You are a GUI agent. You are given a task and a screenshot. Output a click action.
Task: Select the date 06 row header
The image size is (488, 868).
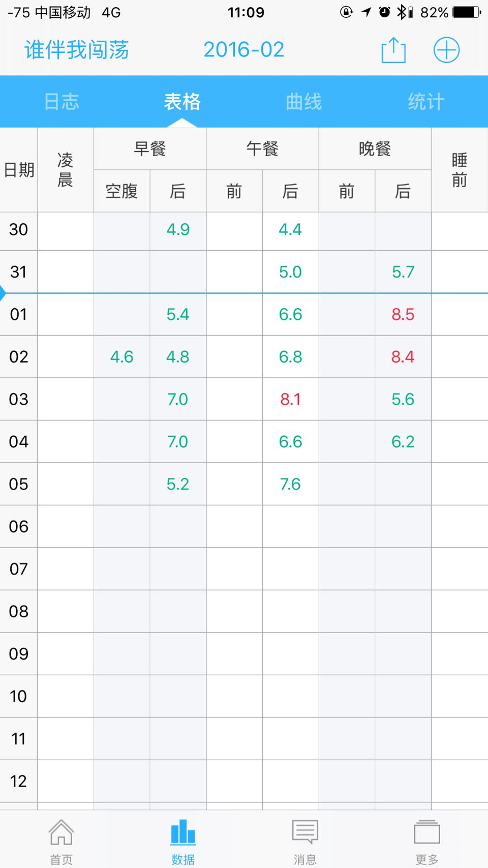(19, 526)
